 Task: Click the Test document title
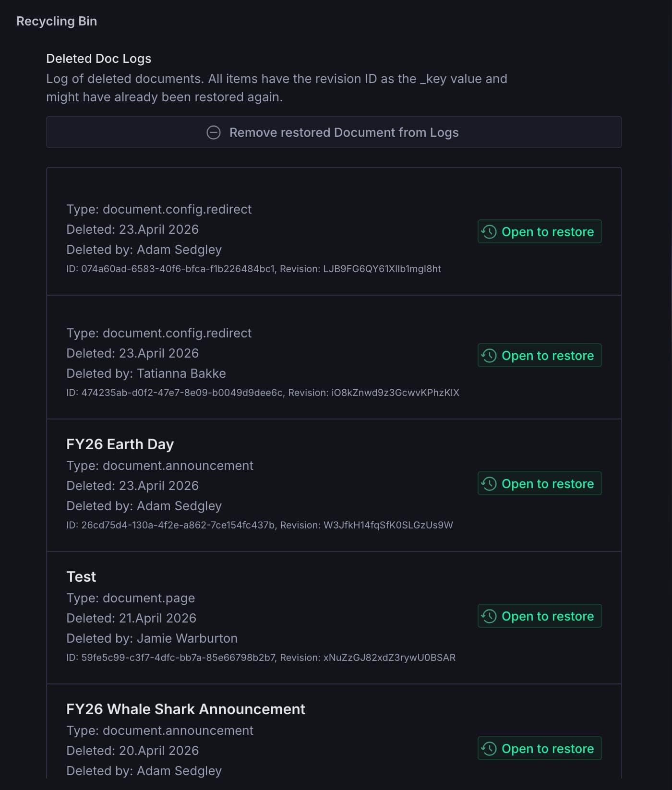[x=81, y=576]
